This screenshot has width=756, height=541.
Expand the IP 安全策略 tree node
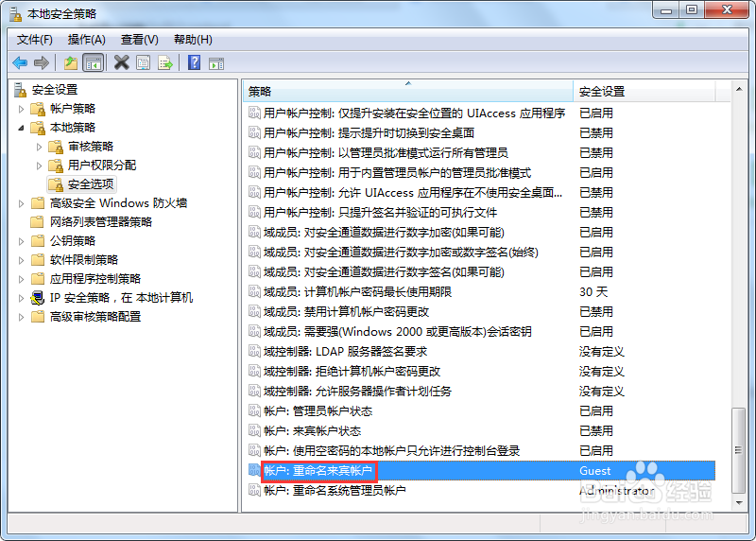tap(21, 298)
